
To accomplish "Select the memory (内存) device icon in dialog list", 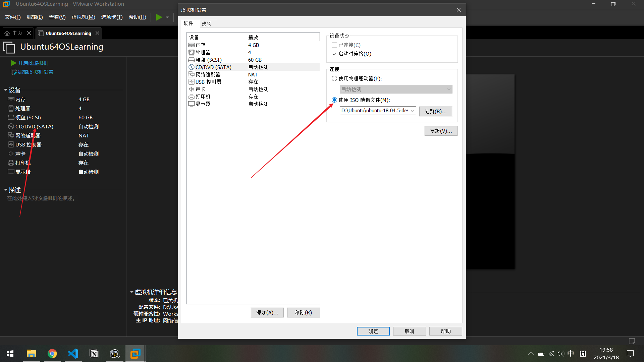I will click(x=192, y=45).
